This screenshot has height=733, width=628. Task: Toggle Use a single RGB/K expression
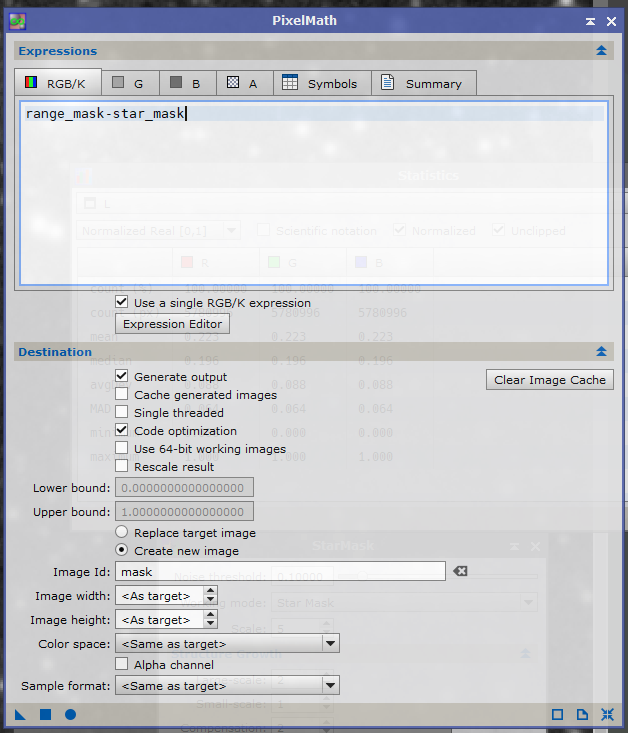coord(122,302)
